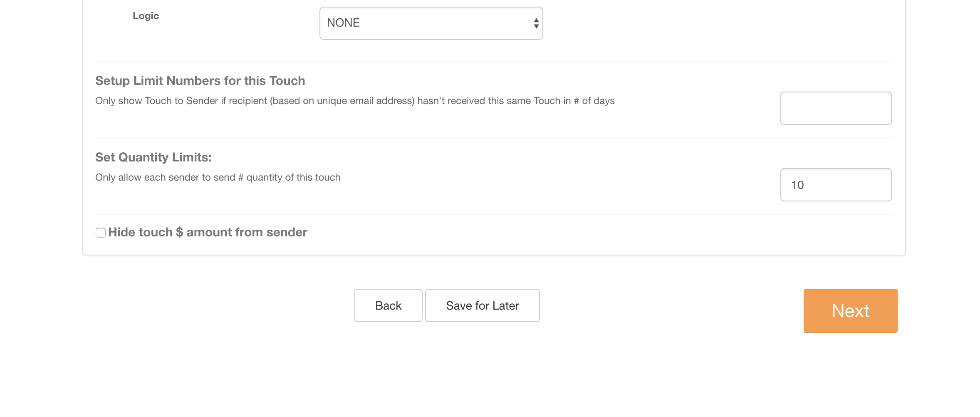Select the NONE value text in Logic
Screen dimensions: 980x417
(x=343, y=23)
